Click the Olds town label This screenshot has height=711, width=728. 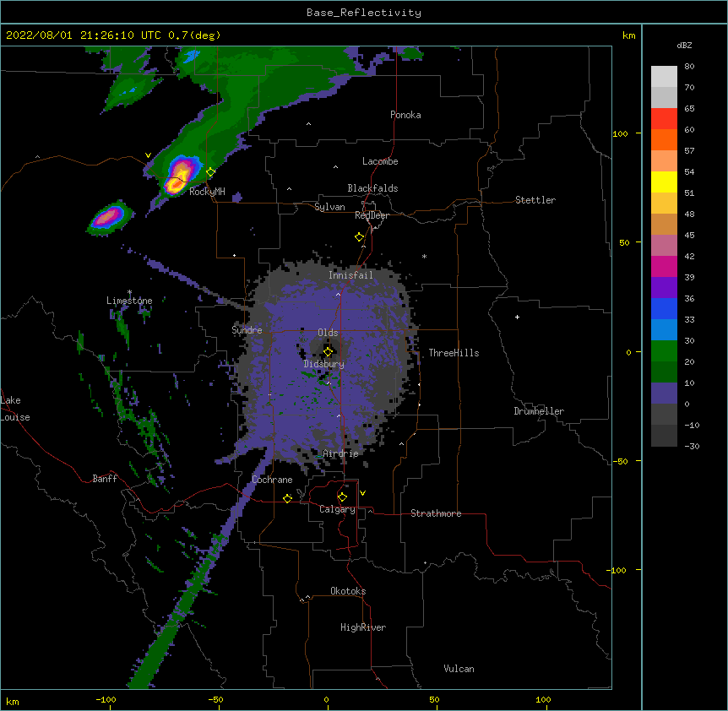tap(328, 333)
